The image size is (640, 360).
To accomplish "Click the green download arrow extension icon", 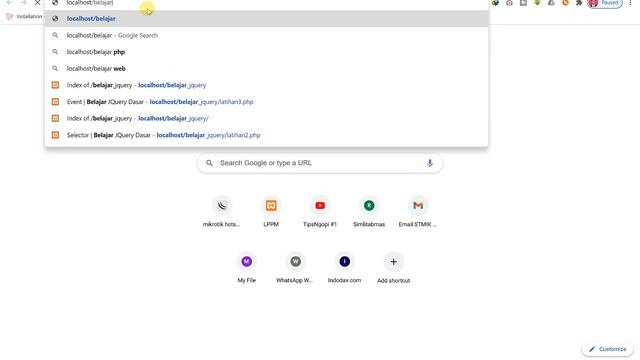I will tap(537, 3).
